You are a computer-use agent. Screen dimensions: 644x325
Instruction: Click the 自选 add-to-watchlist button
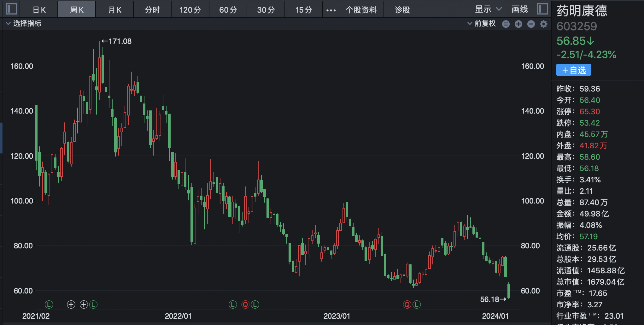click(x=573, y=70)
